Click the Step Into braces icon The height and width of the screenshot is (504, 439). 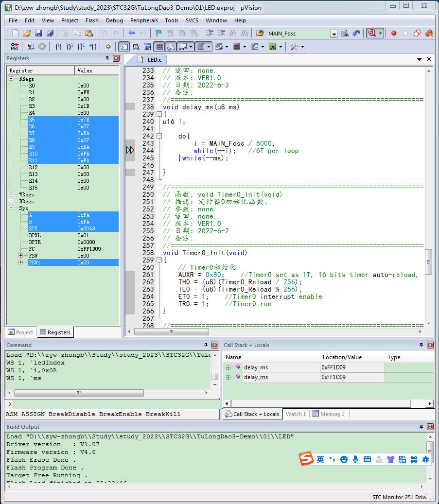pyautogui.click(x=58, y=47)
